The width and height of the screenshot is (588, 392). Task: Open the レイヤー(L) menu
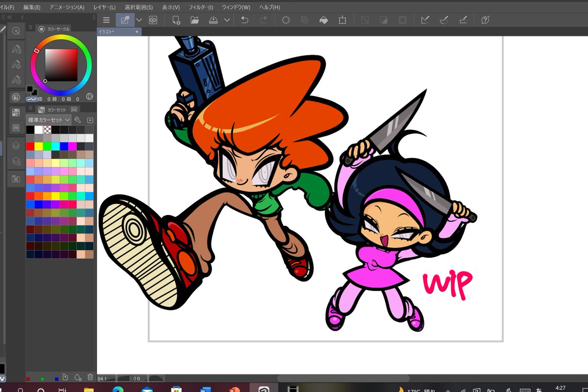104,7
